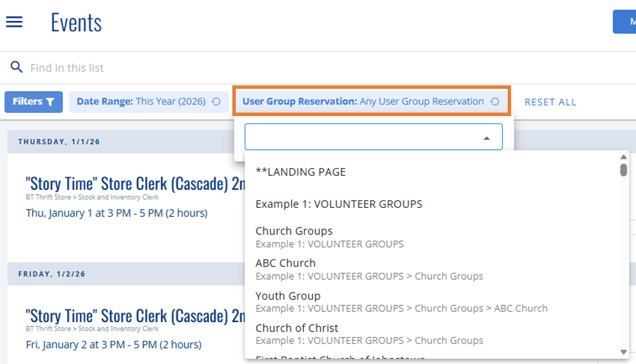Viewport: 636px width, 364px height.
Task: Click dropdown list scroll down arrow
Action: pos(623,352)
